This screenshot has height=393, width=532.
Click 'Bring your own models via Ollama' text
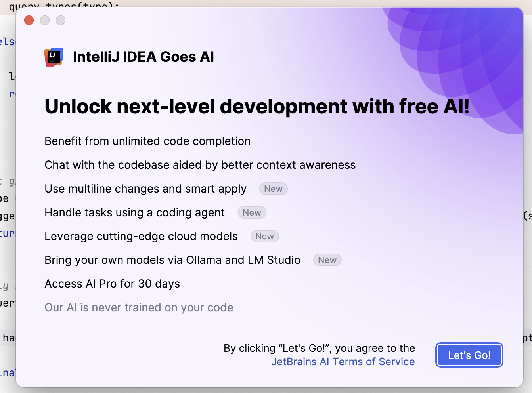[x=172, y=260]
